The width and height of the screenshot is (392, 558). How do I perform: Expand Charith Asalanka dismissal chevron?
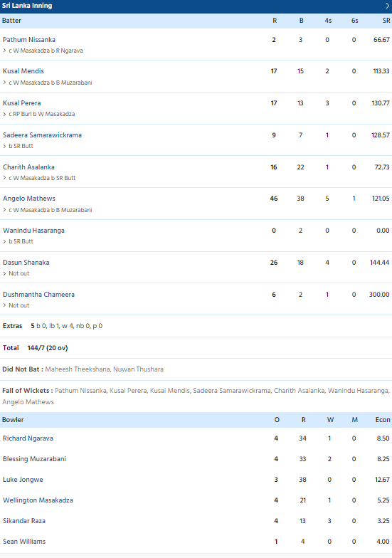(x=4, y=178)
